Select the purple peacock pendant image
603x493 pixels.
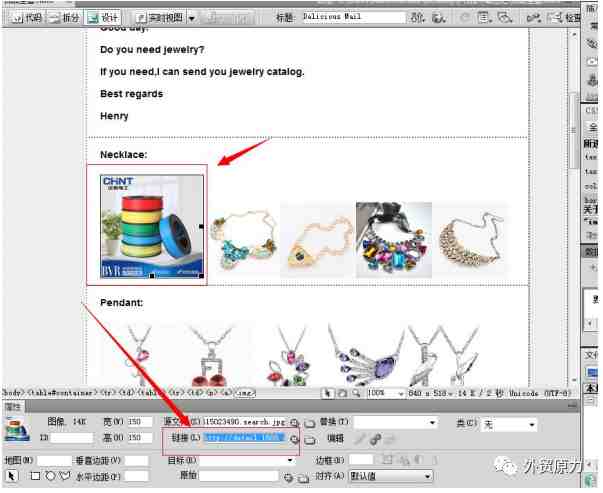(x=365, y=356)
